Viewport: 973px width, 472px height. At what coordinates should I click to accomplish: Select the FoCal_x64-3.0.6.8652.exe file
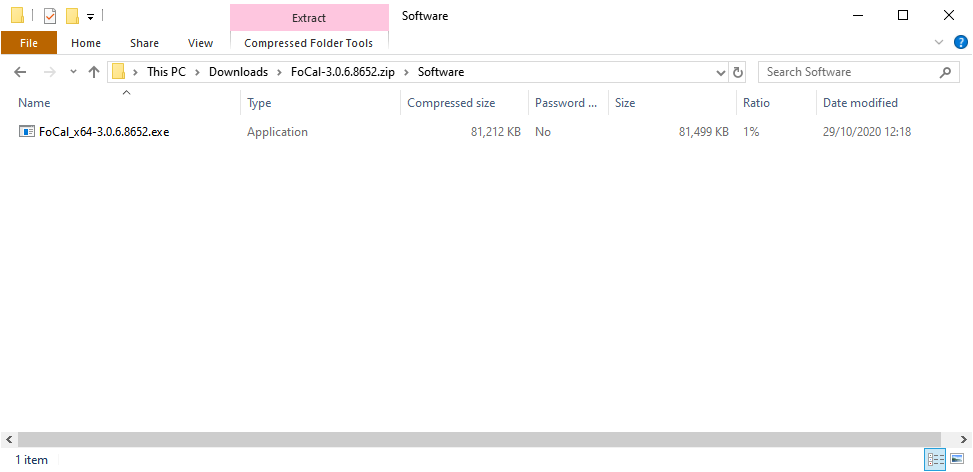[x=104, y=131]
